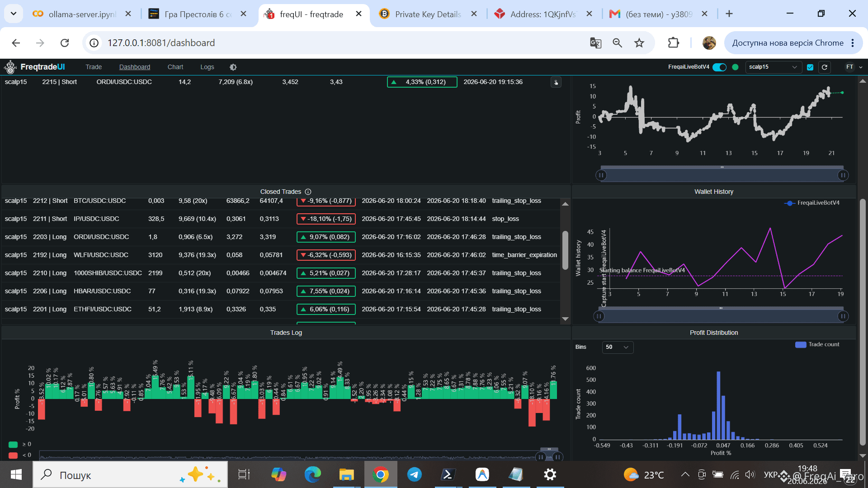The width and height of the screenshot is (868, 488).
Task: Click the ORDI/USDC open trade action icon
Action: pyautogui.click(x=556, y=82)
